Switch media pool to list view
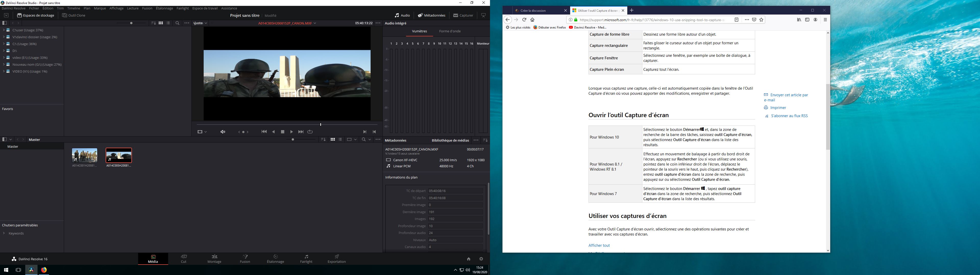980x275 pixels. pos(340,140)
